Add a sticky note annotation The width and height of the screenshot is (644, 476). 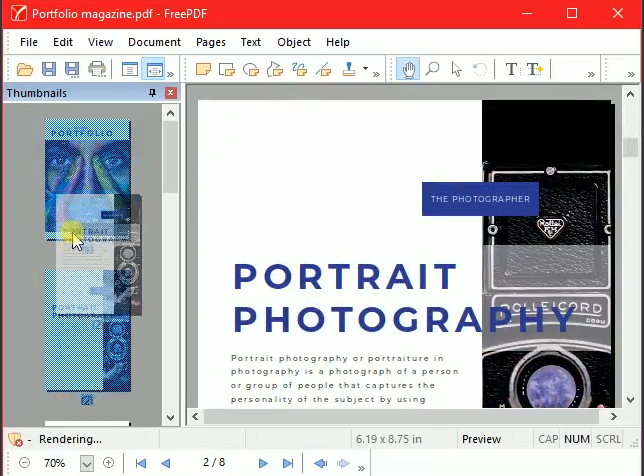(203, 69)
